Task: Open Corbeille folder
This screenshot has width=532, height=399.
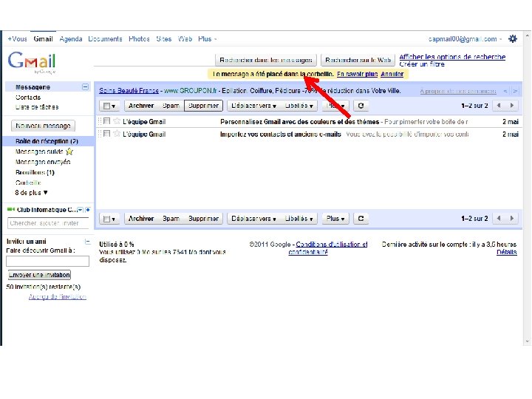Action: pyautogui.click(x=28, y=183)
